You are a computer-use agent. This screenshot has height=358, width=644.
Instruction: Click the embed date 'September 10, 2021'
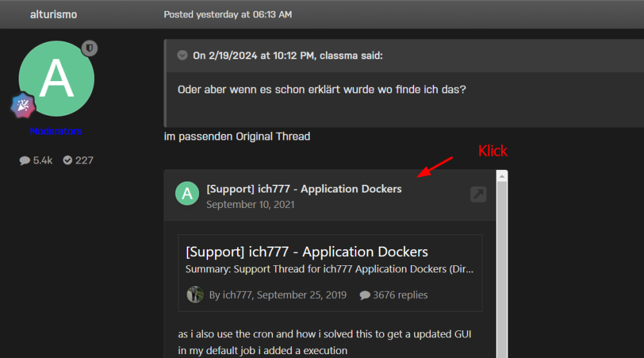coord(250,205)
